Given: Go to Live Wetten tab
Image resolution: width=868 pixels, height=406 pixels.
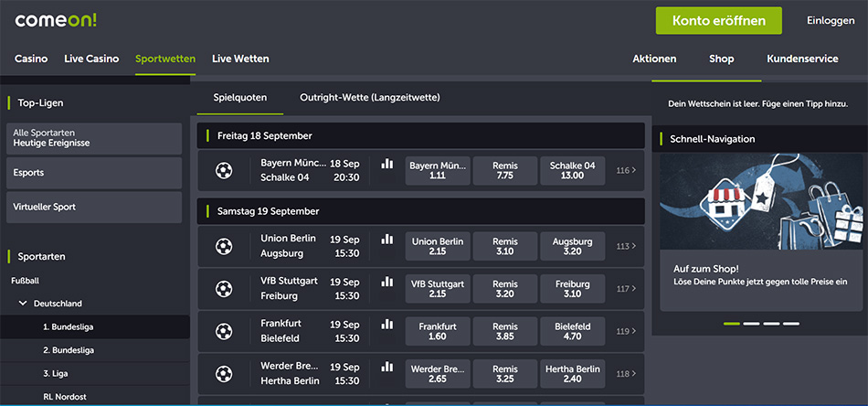Looking at the screenshot, I should pyautogui.click(x=240, y=59).
